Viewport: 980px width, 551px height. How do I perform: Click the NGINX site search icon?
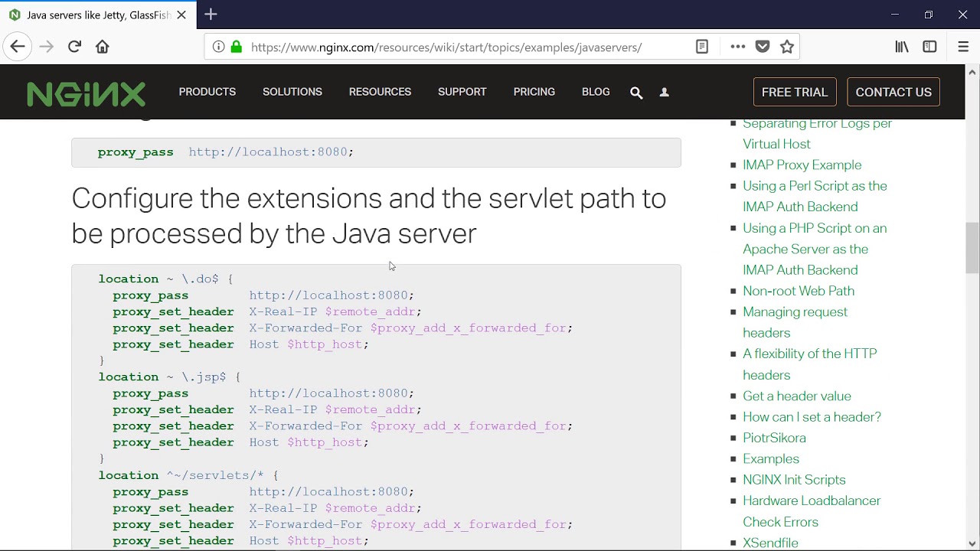636,93
